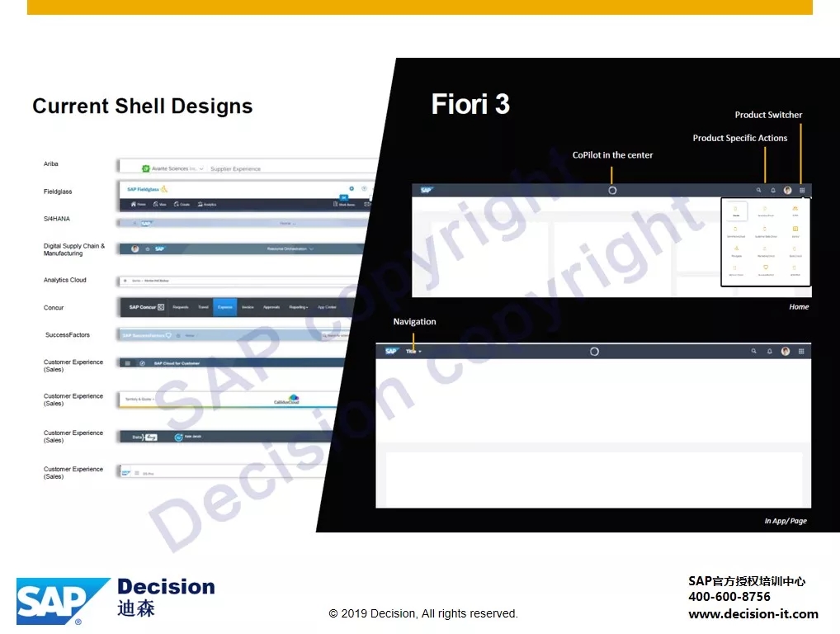This screenshot has width=840, height=634.
Task: Expand the Resource Orchestration dropdown
Action: point(290,248)
